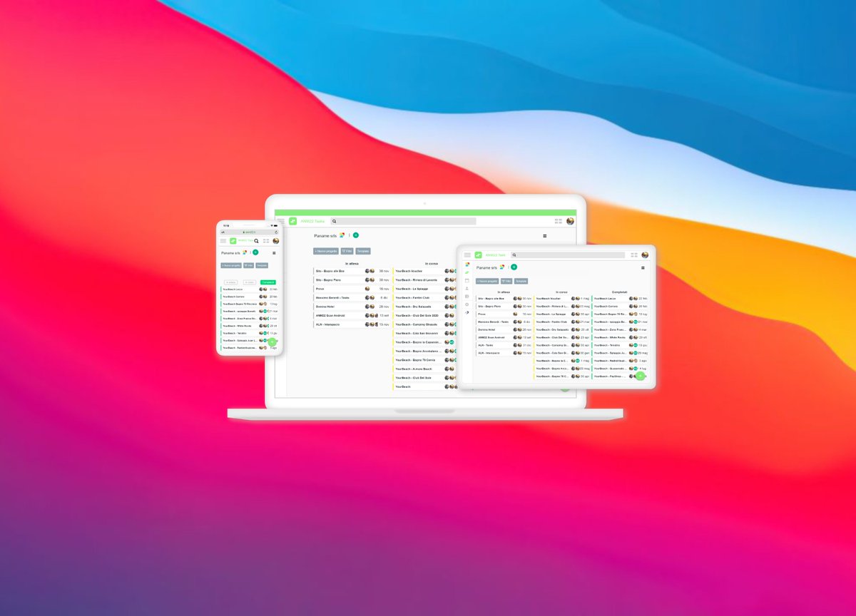Open the Filtri button on the tablet
Screen dimensions: 856x616
[506, 281]
